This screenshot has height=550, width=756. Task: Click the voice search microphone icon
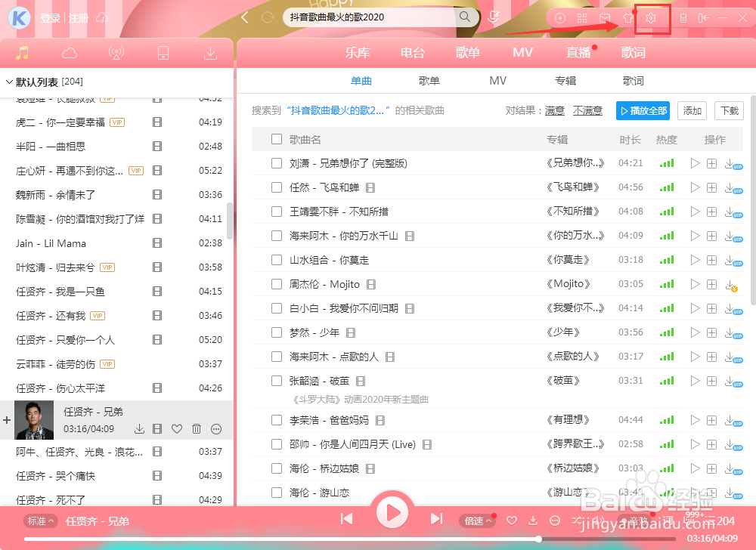493,17
